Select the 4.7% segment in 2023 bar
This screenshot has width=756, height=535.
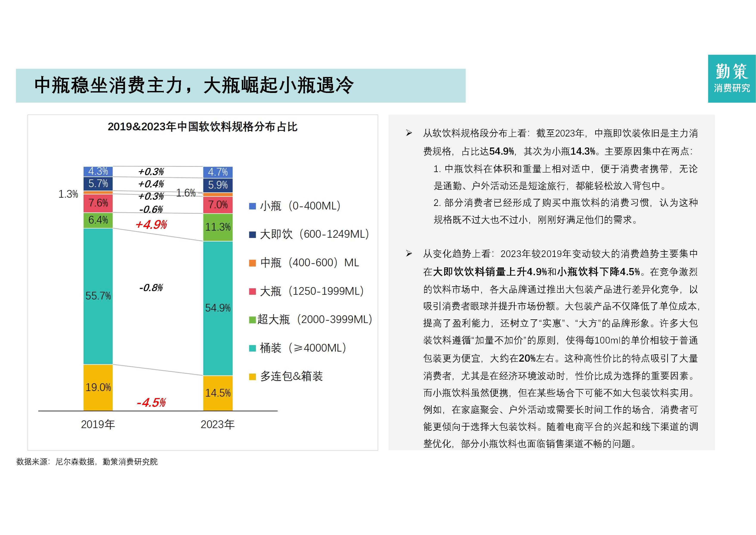click(218, 172)
